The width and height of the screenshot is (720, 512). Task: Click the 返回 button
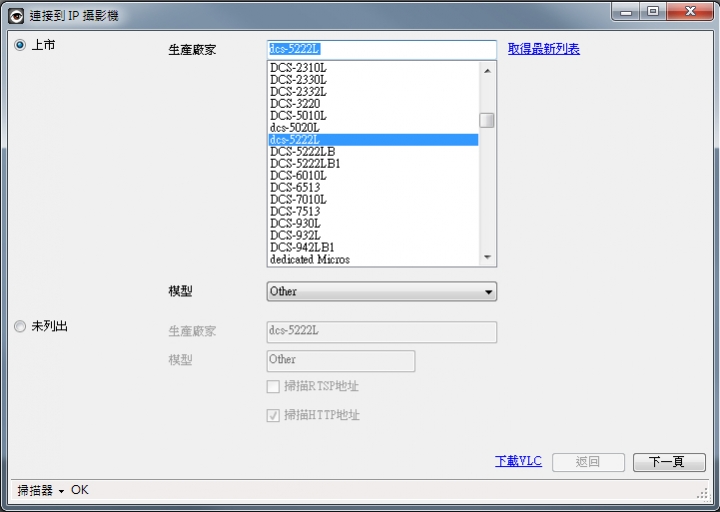click(588, 462)
